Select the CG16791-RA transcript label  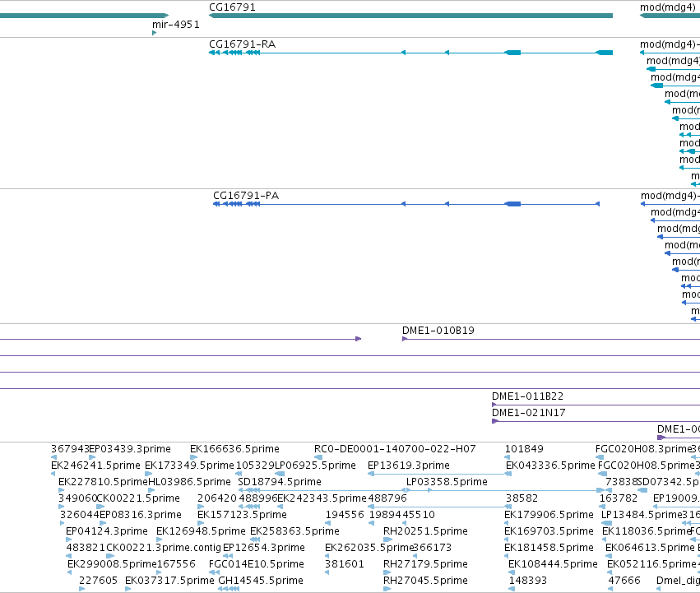tap(243, 44)
